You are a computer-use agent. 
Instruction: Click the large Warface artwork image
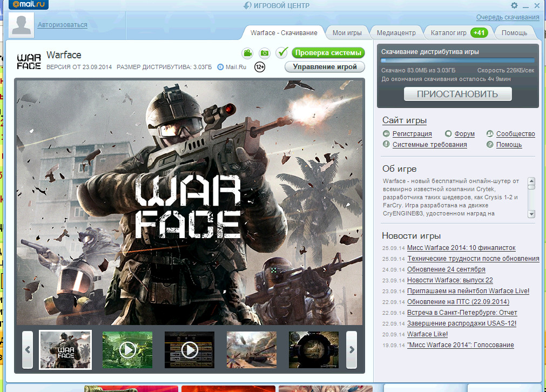(x=190, y=202)
